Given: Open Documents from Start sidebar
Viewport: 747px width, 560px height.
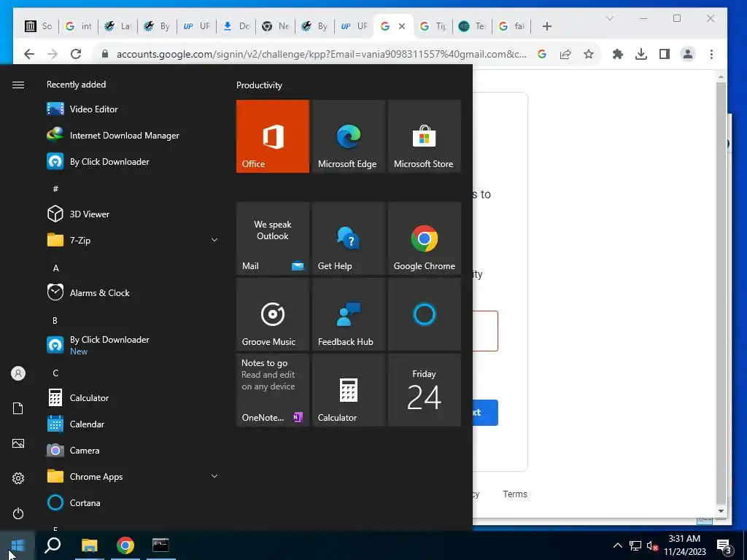Looking at the screenshot, I should coord(18,408).
